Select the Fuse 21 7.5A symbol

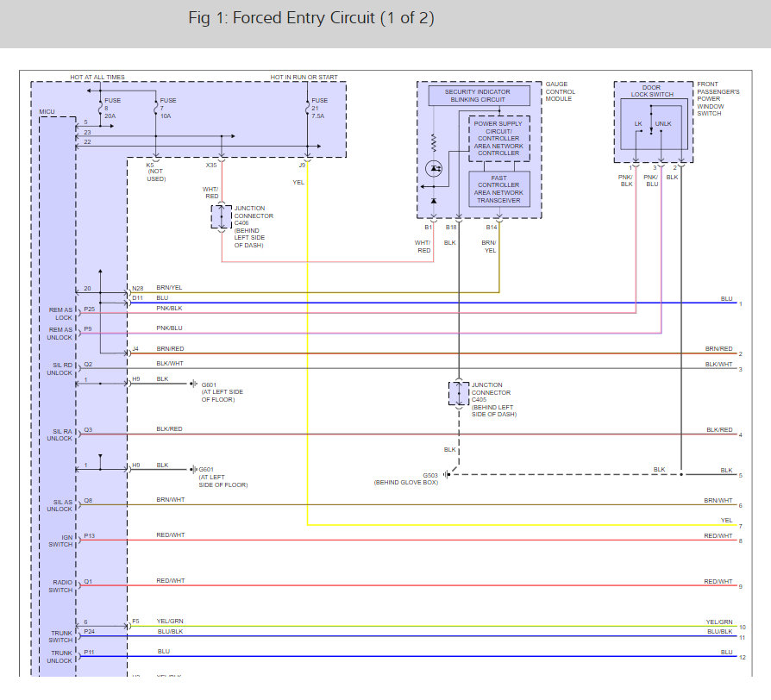(x=307, y=107)
